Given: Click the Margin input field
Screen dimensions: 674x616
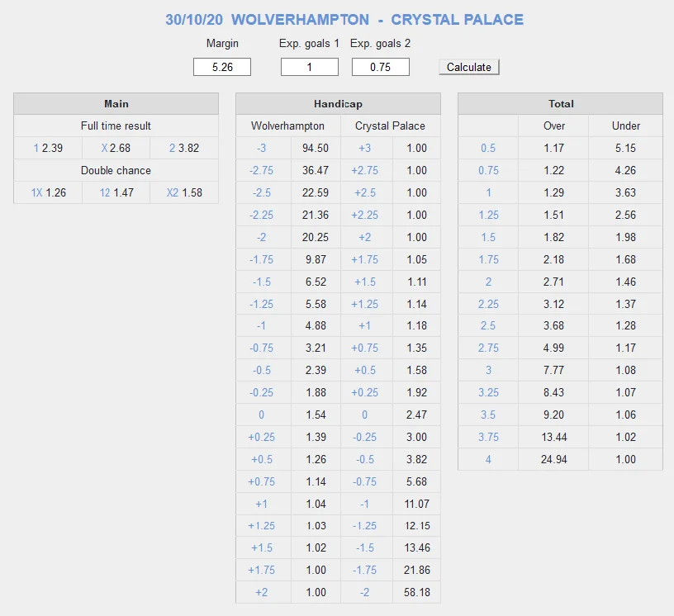Looking at the screenshot, I should click(x=222, y=68).
